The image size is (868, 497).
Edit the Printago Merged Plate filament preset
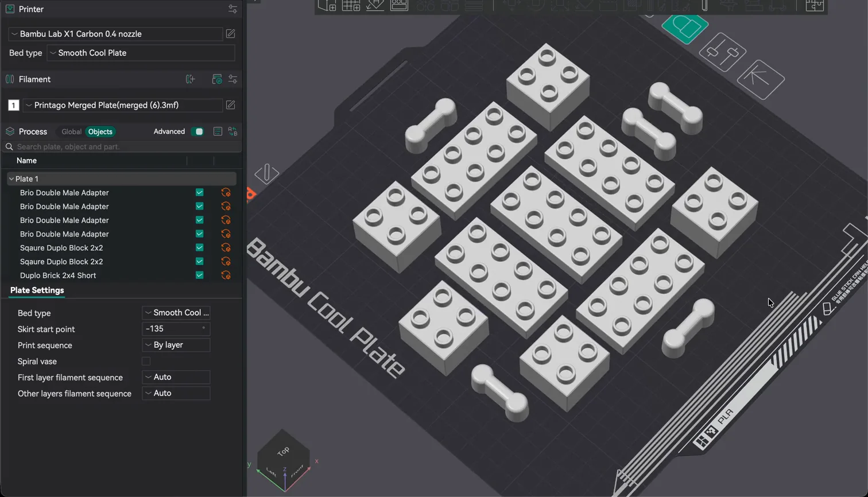pyautogui.click(x=230, y=105)
